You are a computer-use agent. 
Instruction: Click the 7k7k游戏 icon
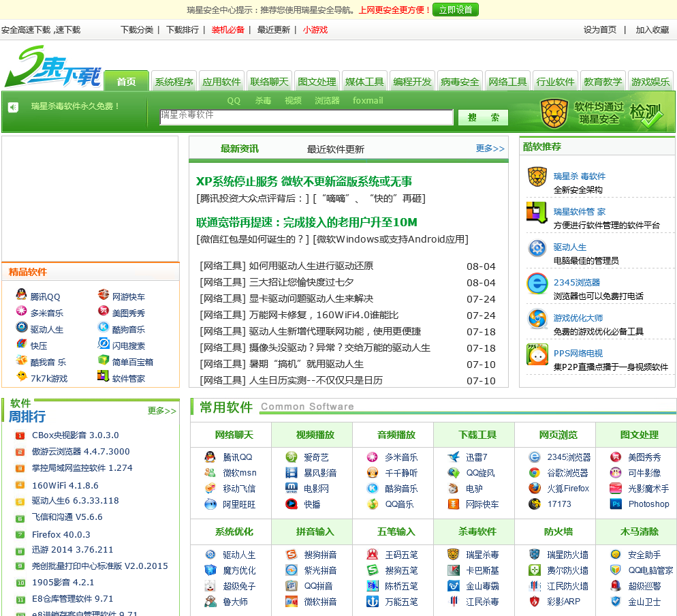coord(21,376)
